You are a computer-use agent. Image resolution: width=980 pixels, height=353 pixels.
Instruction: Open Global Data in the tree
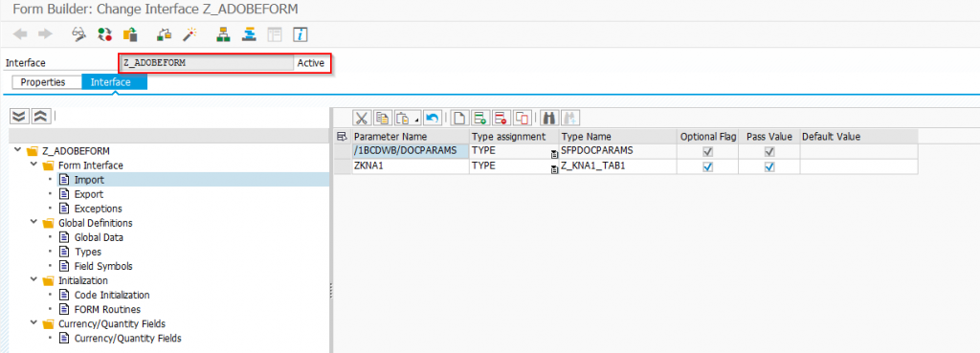coord(99,237)
